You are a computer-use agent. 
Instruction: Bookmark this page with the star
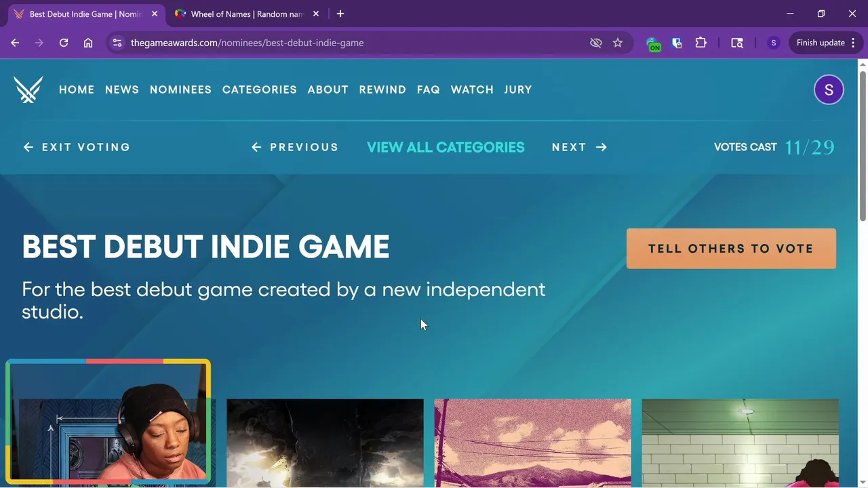[x=618, y=43]
